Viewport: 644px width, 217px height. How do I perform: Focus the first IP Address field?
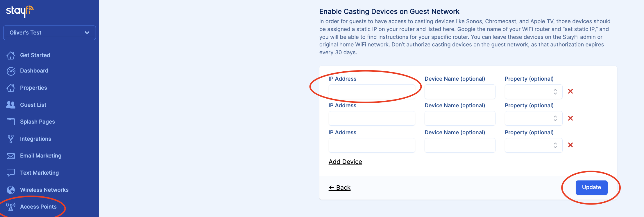click(x=372, y=92)
